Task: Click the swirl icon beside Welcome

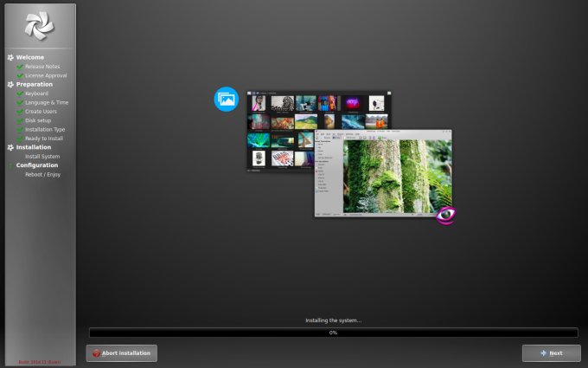Action: (10, 57)
